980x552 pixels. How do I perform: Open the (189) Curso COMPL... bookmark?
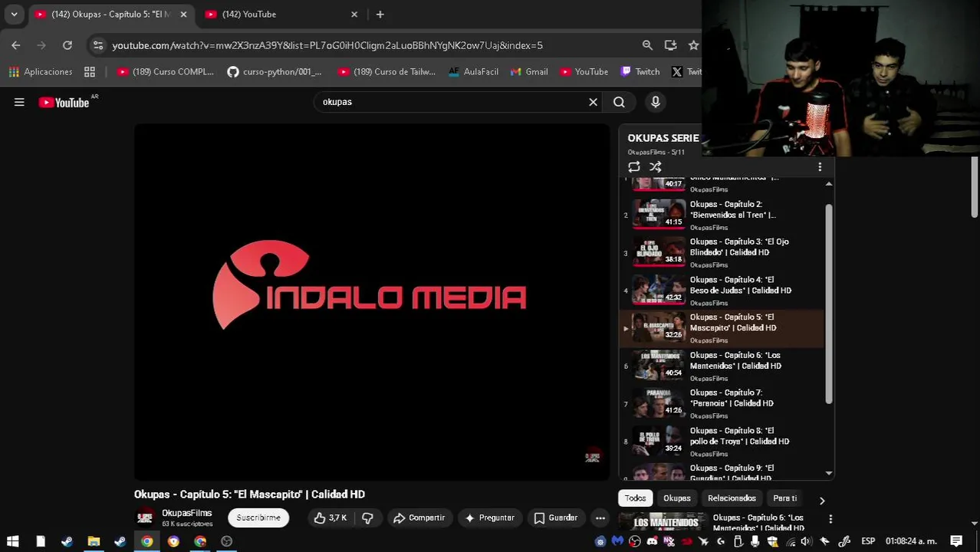(x=166, y=71)
